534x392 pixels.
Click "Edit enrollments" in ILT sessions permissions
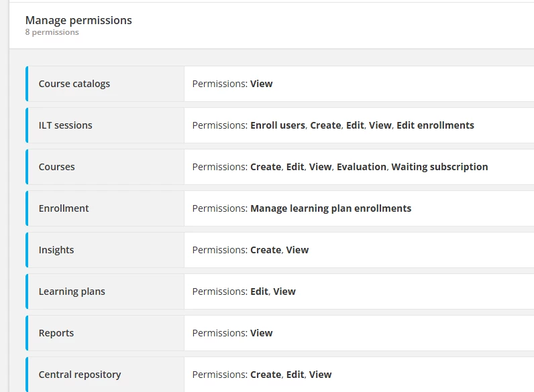(435, 125)
